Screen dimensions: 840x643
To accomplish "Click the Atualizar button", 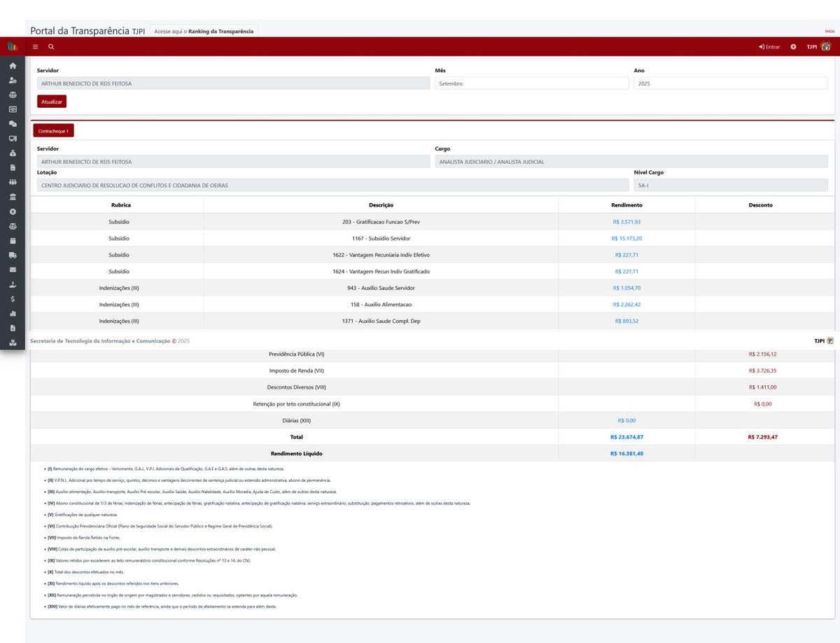I will click(52, 102).
